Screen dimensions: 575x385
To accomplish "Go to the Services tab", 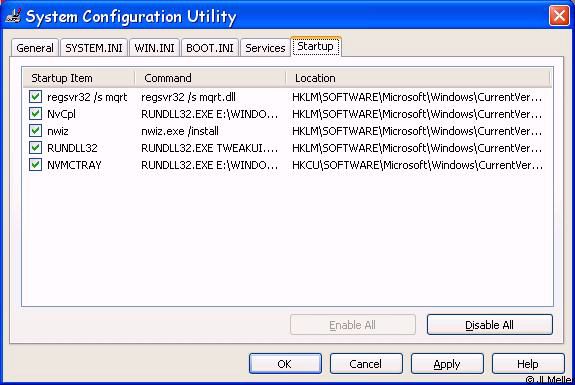I will click(x=265, y=48).
